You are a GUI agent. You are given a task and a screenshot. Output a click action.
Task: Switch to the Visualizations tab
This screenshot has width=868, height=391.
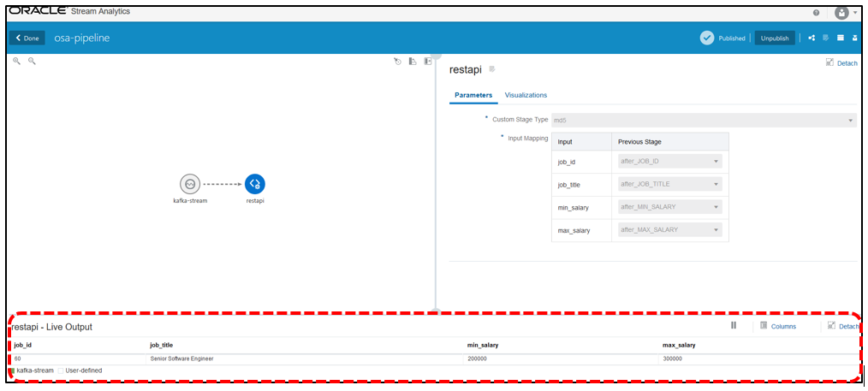[x=526, y=95]
